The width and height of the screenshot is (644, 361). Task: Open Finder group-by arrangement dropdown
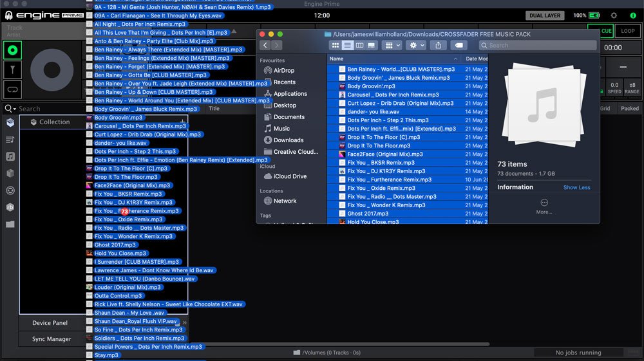pos(392,45)
